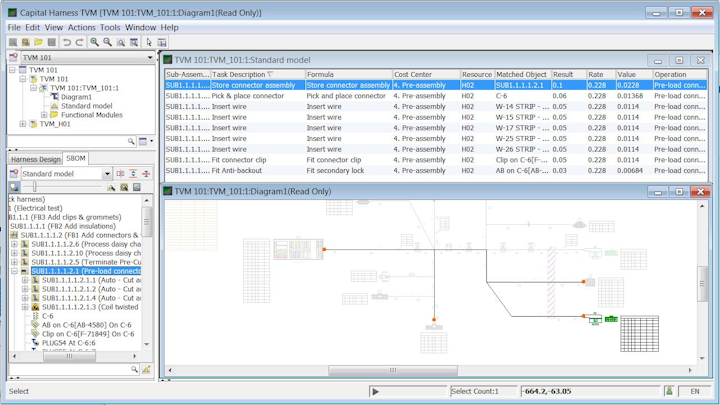The height and width of the screenshot is (405, 720).
Task: Open the Actions menu
Action: click(82, 28)
